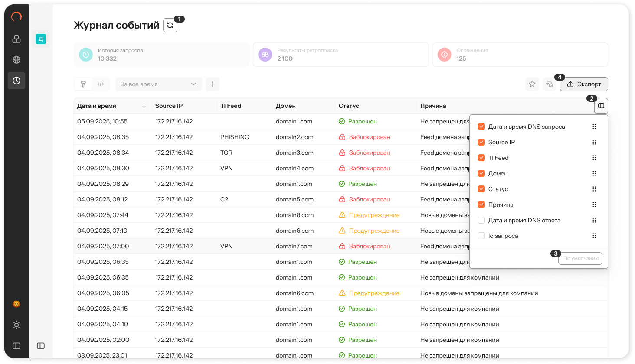The width and height of the screenshot is (635, 364).
Task: Click the star favorites icon
Action: click(532, 84)
